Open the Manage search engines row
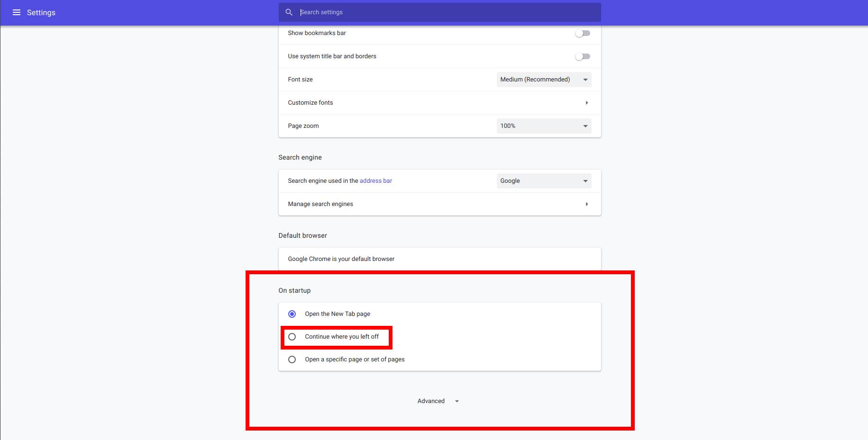The height and width of the screenshot is (440, 868). click(x=427, y=204)
